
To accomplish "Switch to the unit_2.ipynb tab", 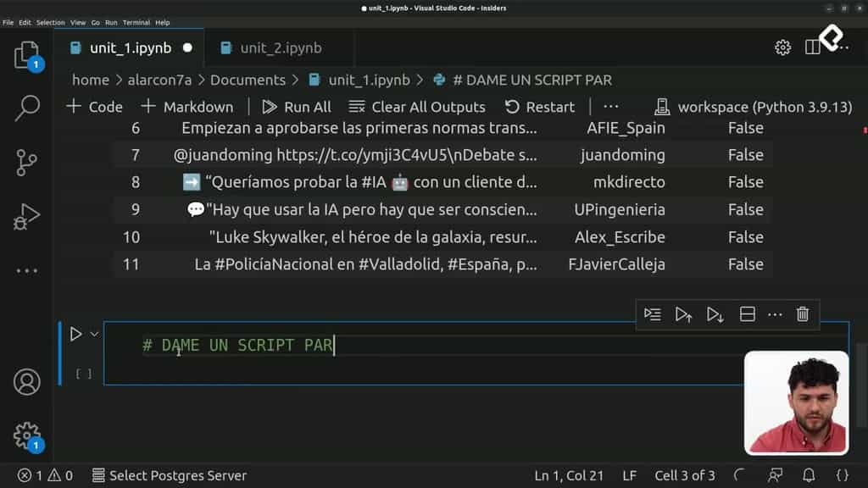I will [x=280, y=47].
